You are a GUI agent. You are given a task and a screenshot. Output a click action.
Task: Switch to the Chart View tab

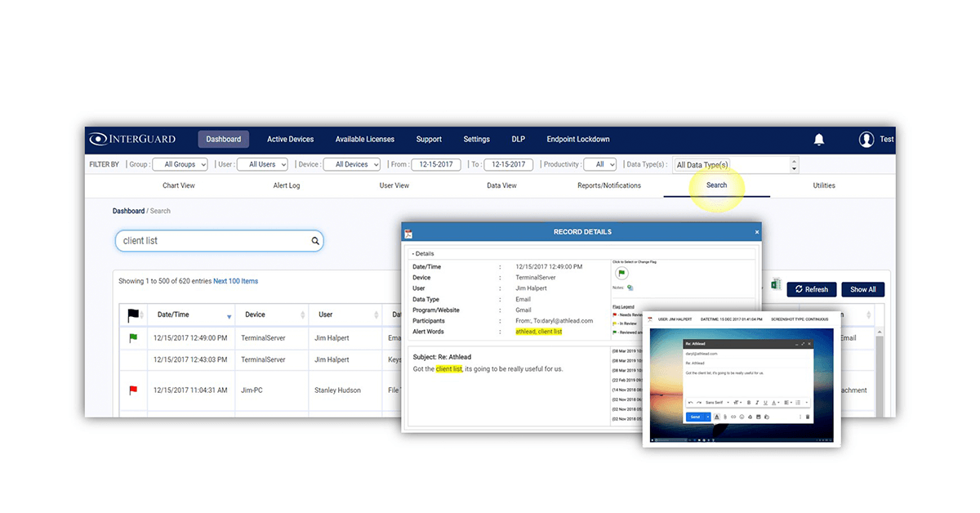[x=179, y=185]
